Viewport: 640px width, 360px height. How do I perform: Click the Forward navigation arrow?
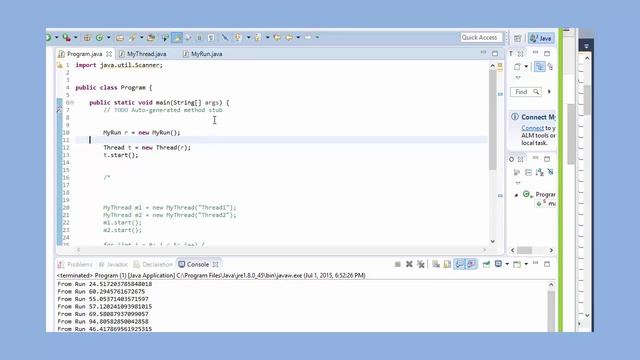pos(308,38)
